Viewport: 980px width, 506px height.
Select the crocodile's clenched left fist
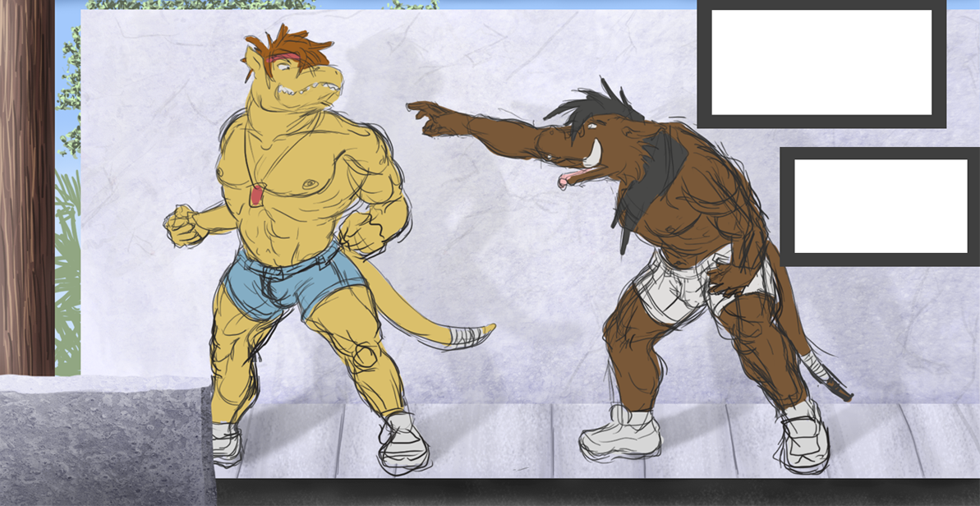(185, 226)
